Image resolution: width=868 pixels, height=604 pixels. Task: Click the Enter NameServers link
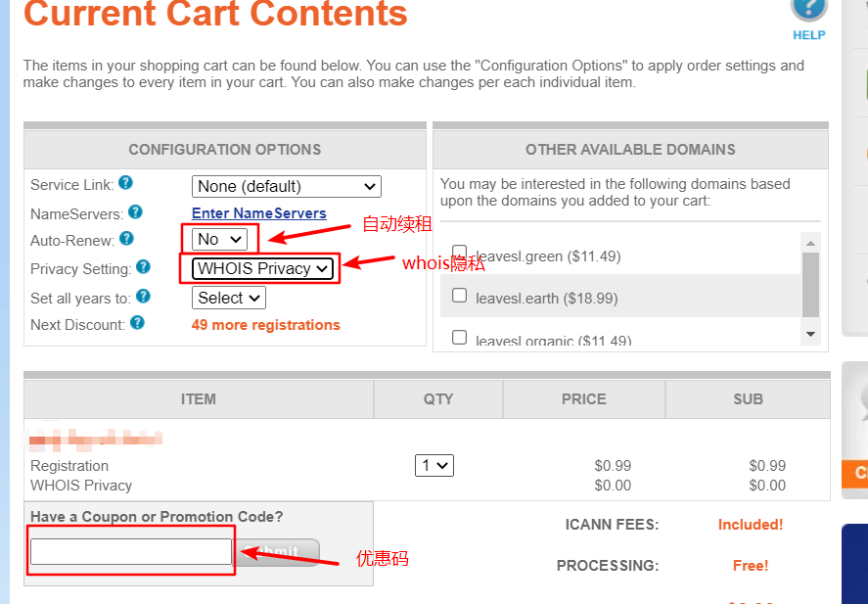259,213
